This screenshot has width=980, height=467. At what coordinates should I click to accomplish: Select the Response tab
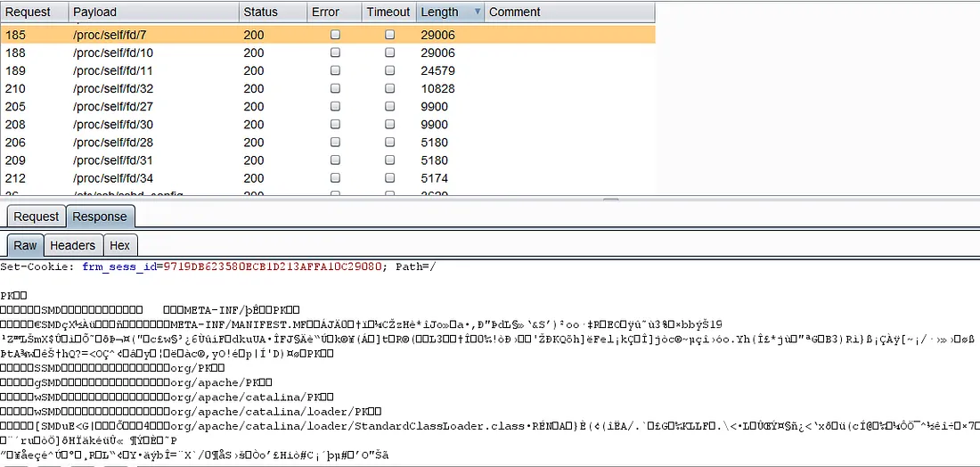coord(99,217)
